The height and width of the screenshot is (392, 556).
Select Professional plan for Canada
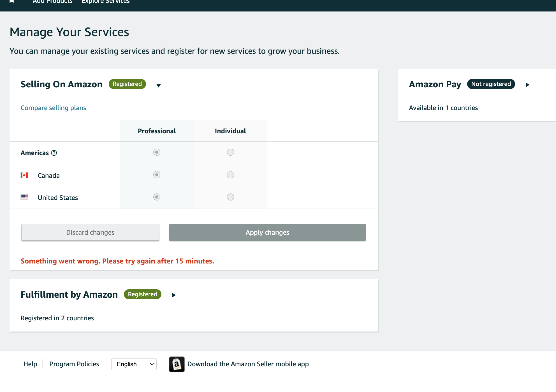click(x=157, y=175)
